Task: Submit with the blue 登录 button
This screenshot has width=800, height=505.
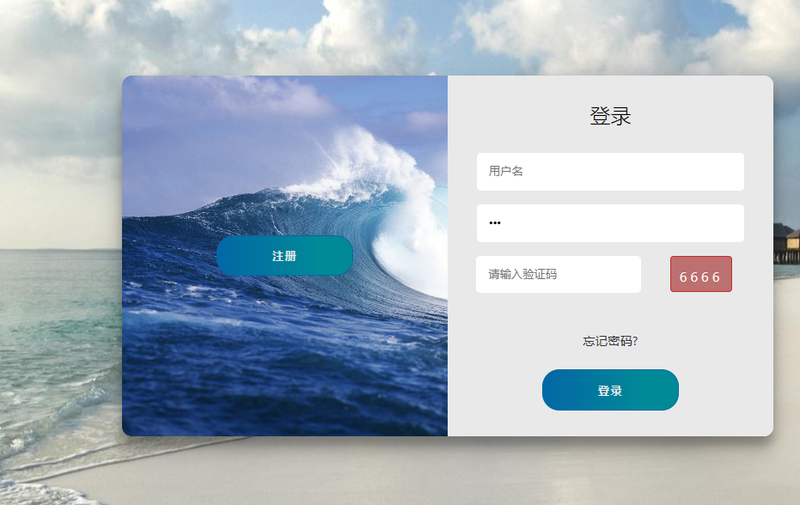Action: click(610, 390)
